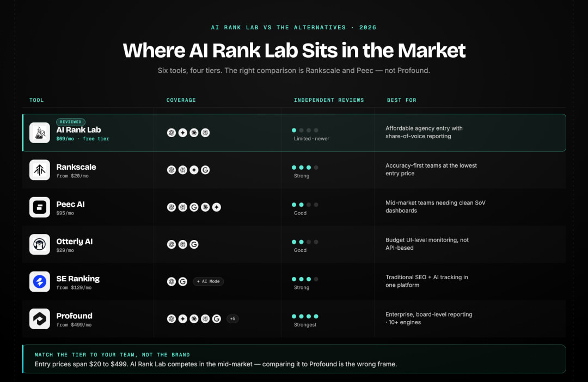The image size is (588, 382).
Task: Select the 'INDEPENDENT REVIEWS' column header
Action: [x=329, y=100]
